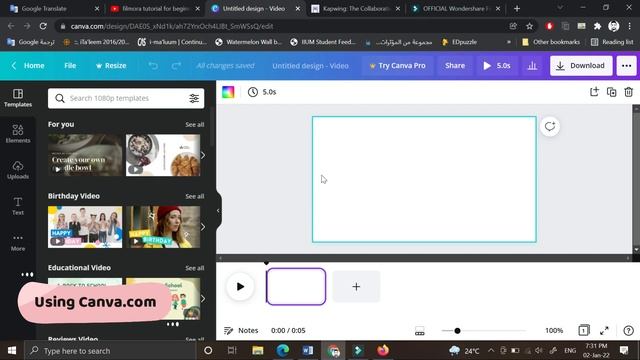Click the Windows Start button

pos(12,351)
